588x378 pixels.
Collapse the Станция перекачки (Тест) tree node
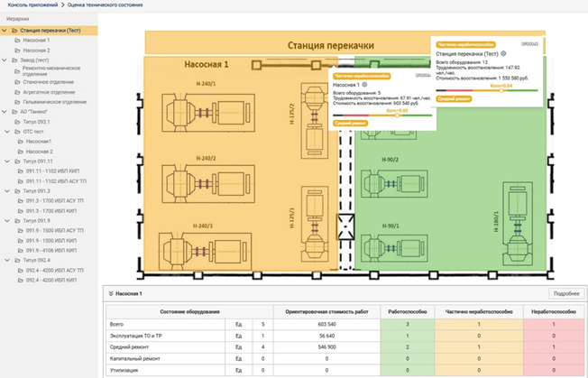coord(5,31)
